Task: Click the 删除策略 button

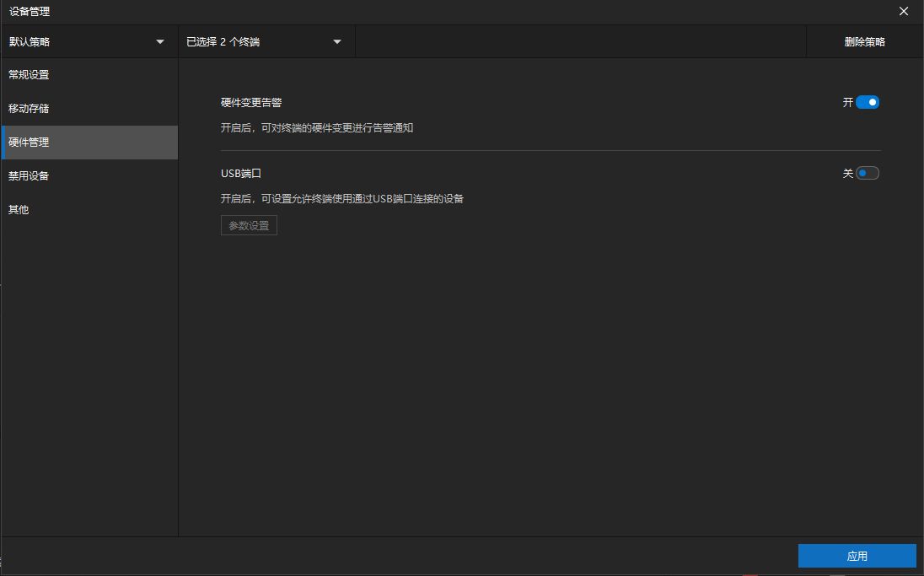Action: [864, 42]
